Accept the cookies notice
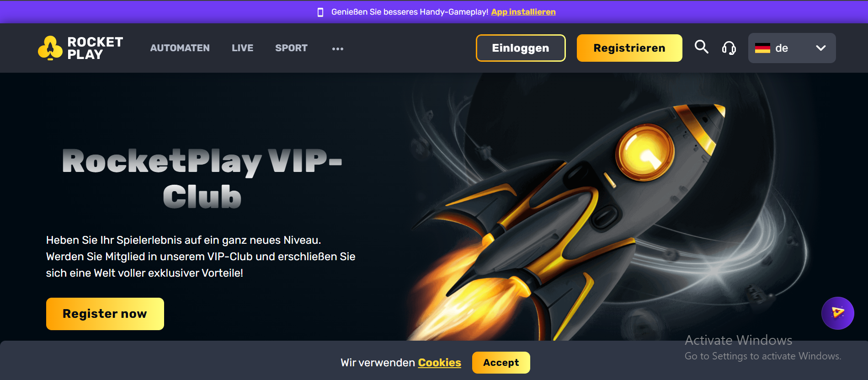 pos(501,363)
